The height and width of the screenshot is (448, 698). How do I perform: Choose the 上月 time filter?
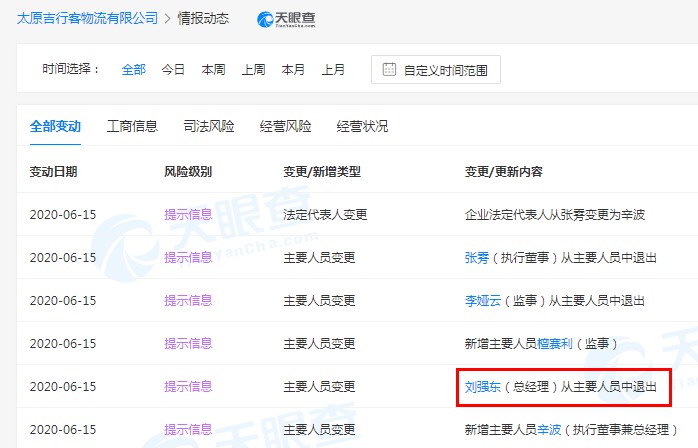[333, 69]
